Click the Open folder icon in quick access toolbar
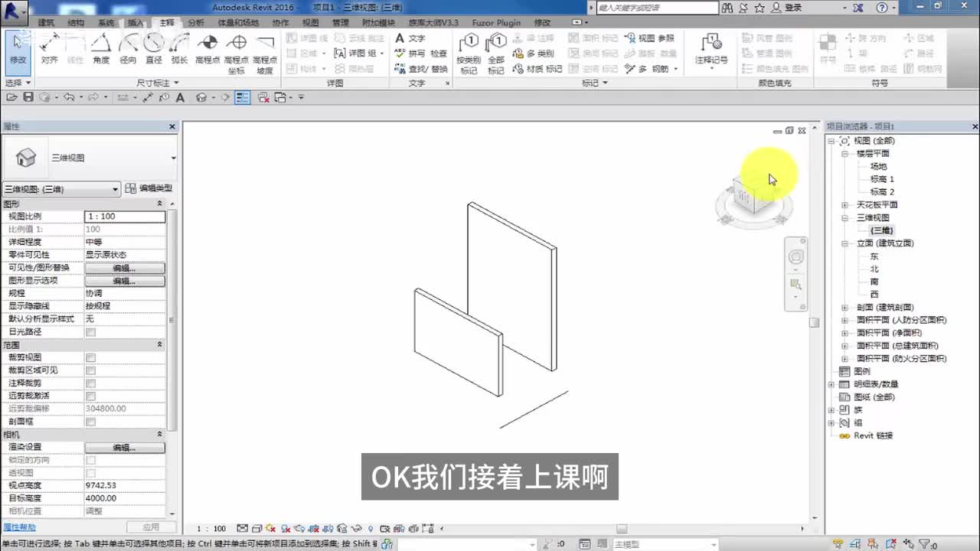The height and width of the screenshot is (551, 980). tap(11, 97)
